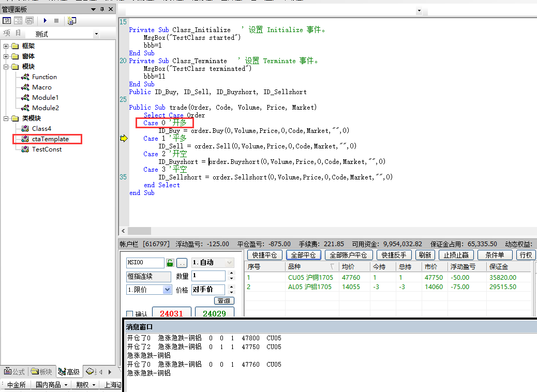
Task: Click the HSI00 contract code input field
Action: click(x=145, y=263)
